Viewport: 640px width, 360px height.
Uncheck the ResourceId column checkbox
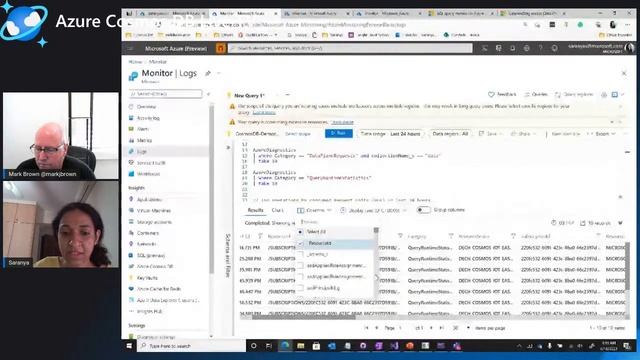pos(301,243)
